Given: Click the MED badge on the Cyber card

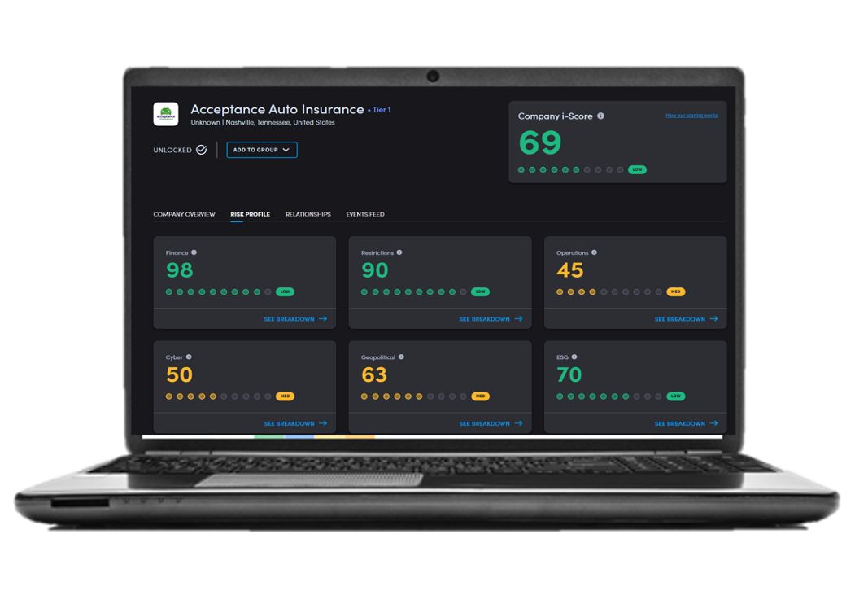Looking at the screenshot, I should [x=286, y=396].
